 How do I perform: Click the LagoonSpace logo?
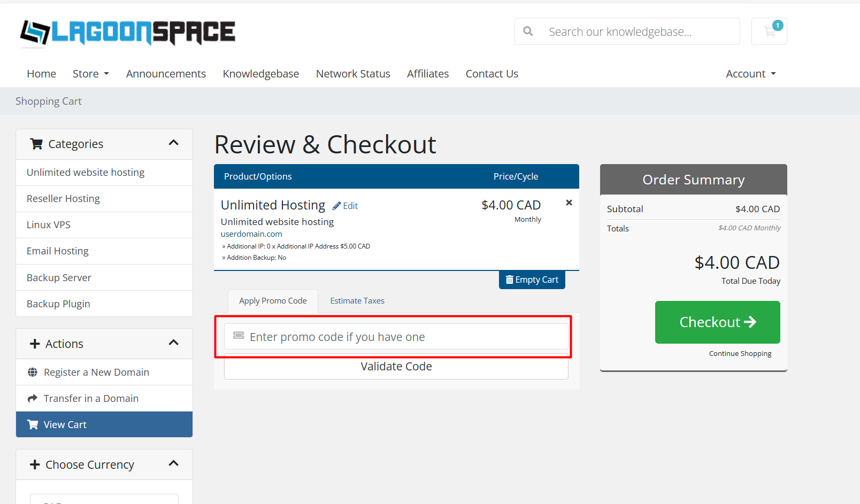(x=127, y=33)
